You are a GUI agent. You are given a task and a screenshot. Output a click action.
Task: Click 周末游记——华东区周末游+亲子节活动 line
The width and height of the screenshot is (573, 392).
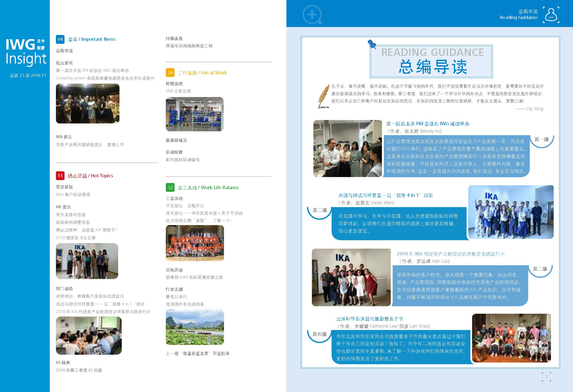tap(204, 213)
